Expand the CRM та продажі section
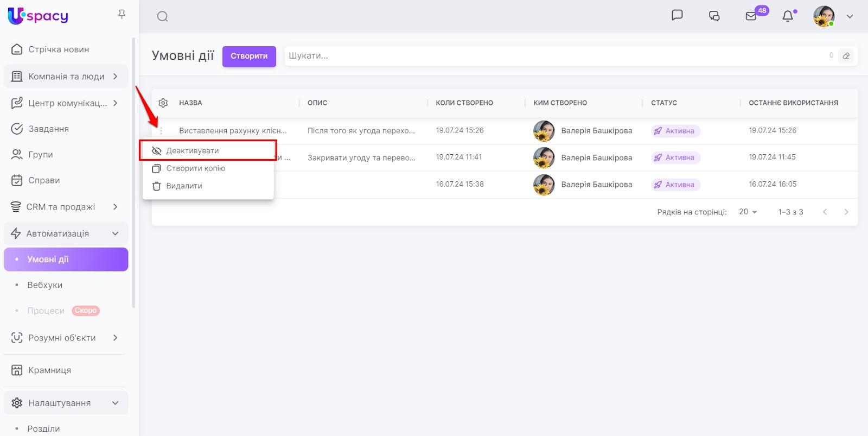The height and width of the screenshot is (436, 868). [x=115, y=207]
